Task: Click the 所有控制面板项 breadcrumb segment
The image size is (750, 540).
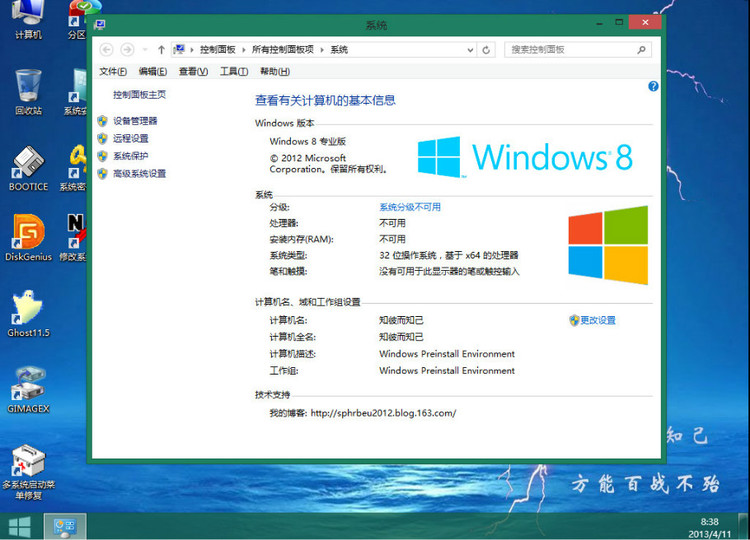Action: point(283,50)
